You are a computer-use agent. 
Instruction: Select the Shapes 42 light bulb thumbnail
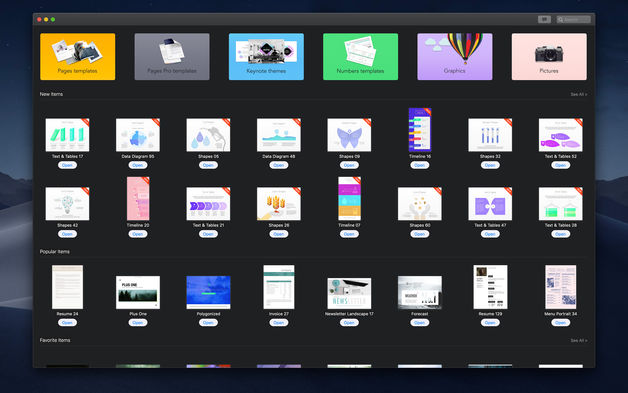(x=67, y=204)
